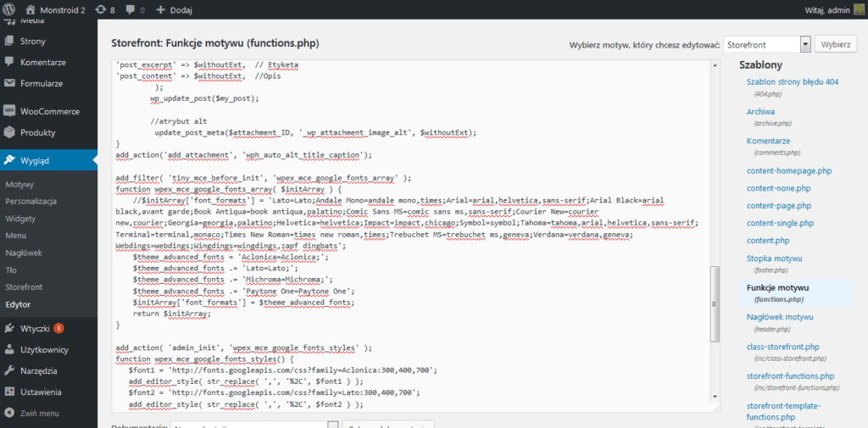Open Formularze menu item
Screen dimensions: 868x428
pyautogui.click(x=42, y=84)
